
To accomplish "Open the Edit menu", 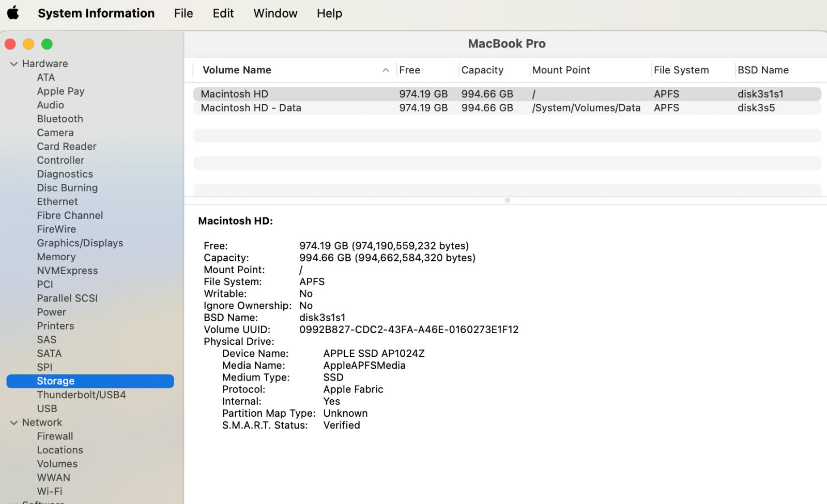I will (x=223, y=13).
